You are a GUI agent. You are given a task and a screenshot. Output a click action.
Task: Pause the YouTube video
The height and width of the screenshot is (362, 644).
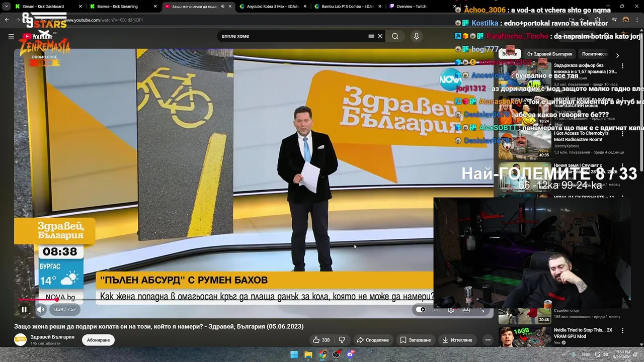[x=24, y=310]
